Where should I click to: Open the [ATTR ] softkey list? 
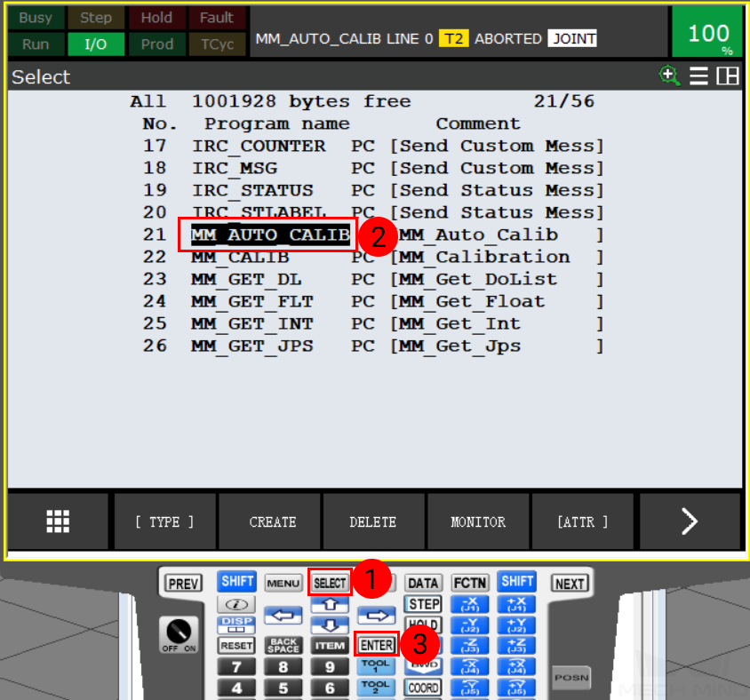click(x=582, y=521)
